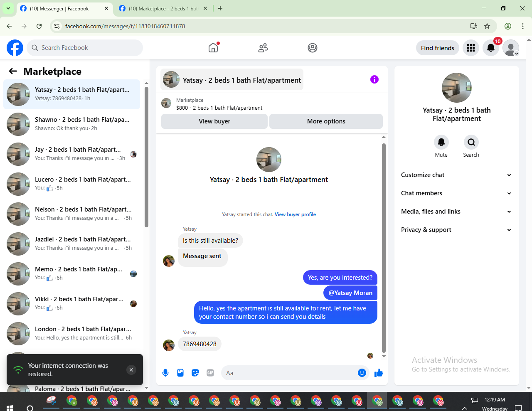Viewport: 532px width, 411px height.
Task: Close the Marketplace browser tab
Action: (205, 8)
